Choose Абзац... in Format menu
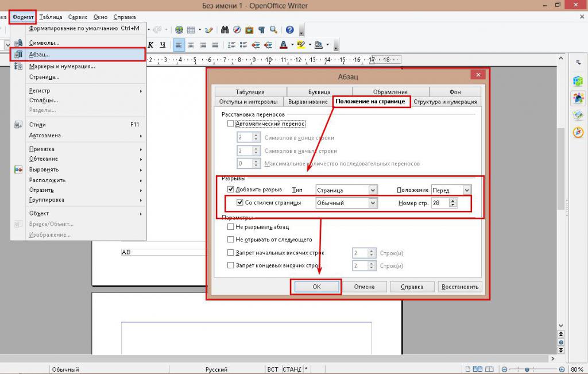 (78, 55)
